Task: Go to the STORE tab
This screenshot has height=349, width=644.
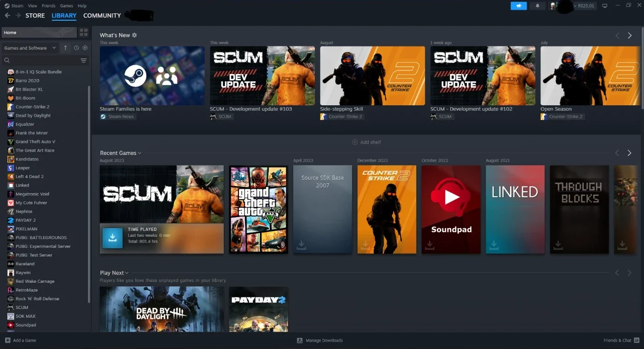Action: coord(35,16)
